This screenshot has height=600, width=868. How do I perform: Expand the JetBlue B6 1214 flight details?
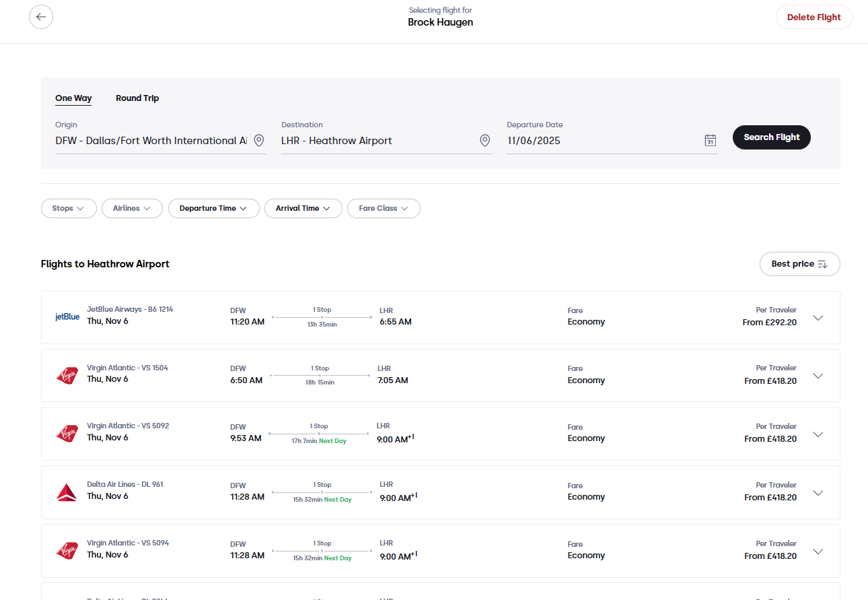[x=818, y=318]
